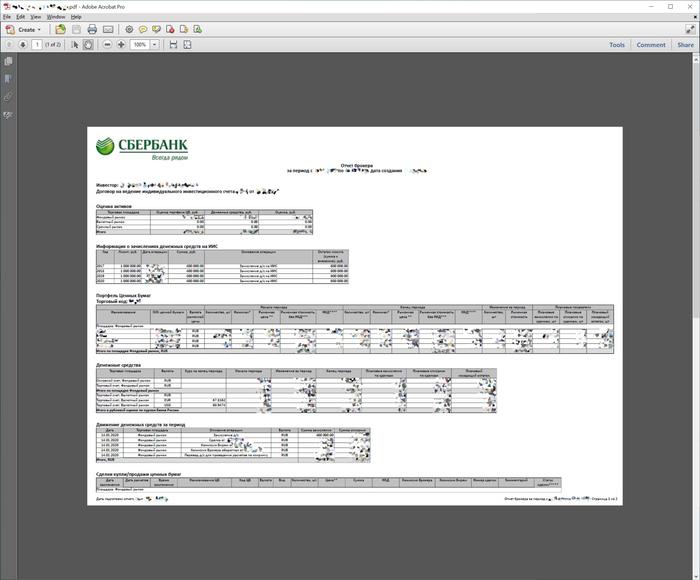Add a sticky note comment

coord(143,29)
